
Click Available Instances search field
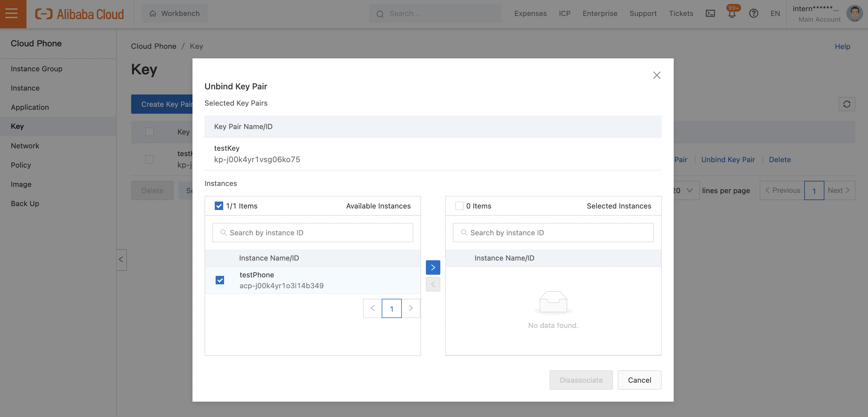312,233
